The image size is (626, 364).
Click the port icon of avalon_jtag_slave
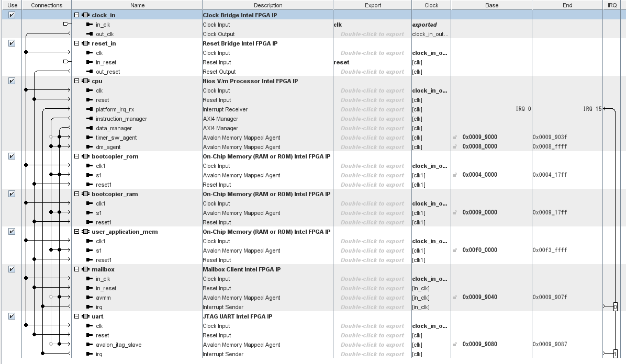click(90, 345)
